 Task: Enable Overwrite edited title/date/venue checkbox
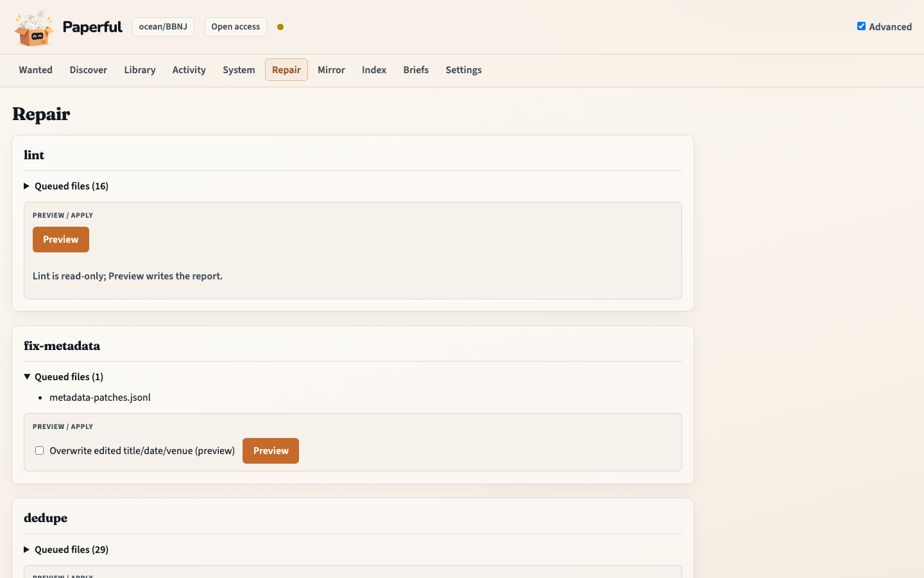coord(40,451)
